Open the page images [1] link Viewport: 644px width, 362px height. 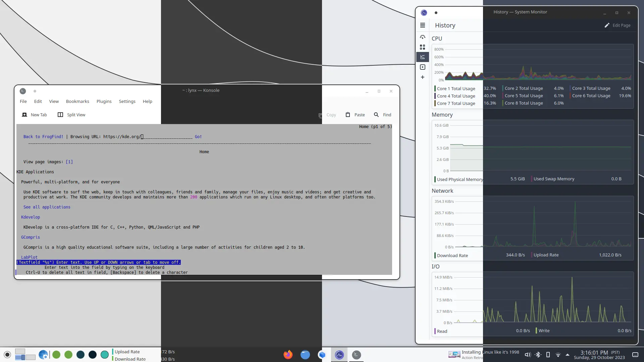[x=69, y=162]
